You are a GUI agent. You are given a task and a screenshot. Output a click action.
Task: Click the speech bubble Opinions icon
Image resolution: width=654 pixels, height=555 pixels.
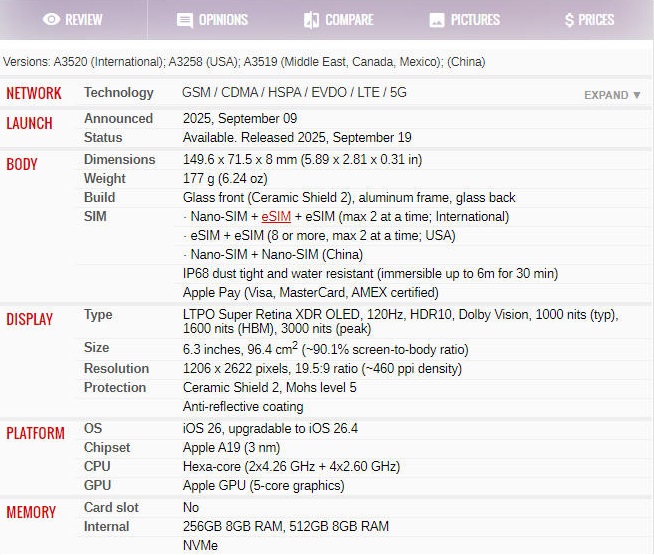185,20
